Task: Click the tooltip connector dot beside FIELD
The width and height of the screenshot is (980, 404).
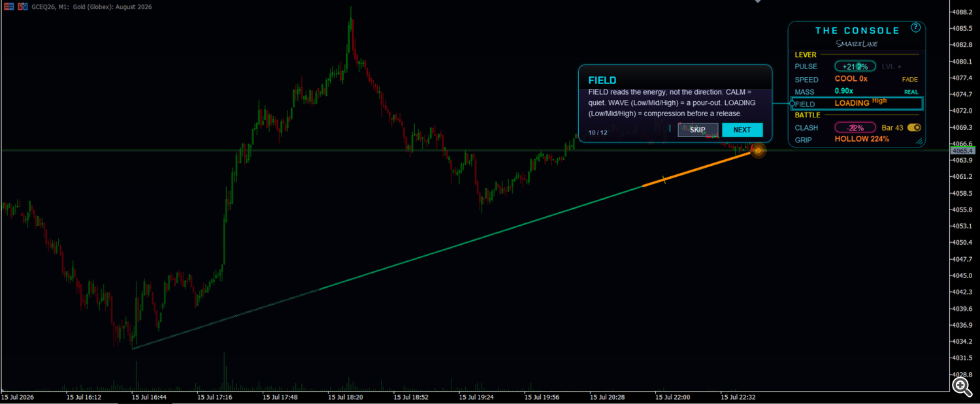Action: click(x=792, y=104)
